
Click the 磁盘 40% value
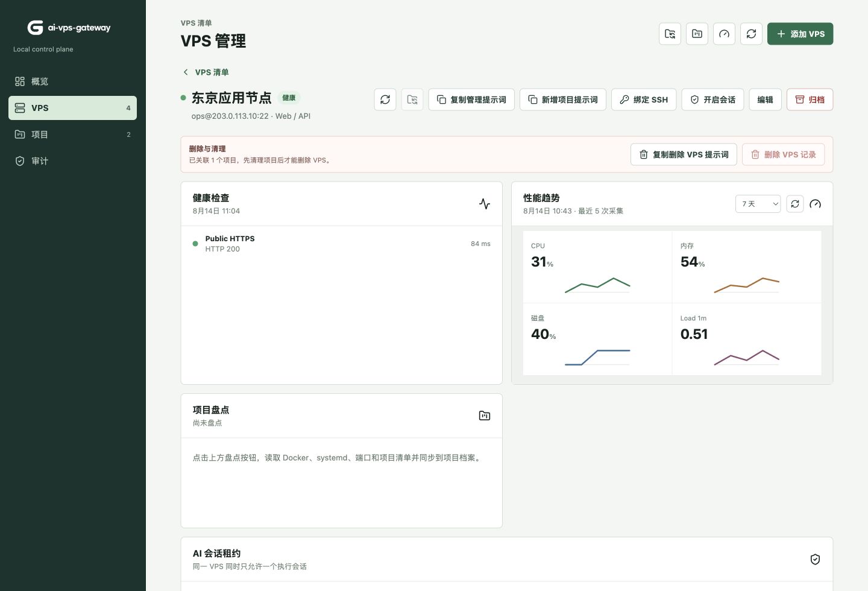pyautogui.click(x=543, y=334)
